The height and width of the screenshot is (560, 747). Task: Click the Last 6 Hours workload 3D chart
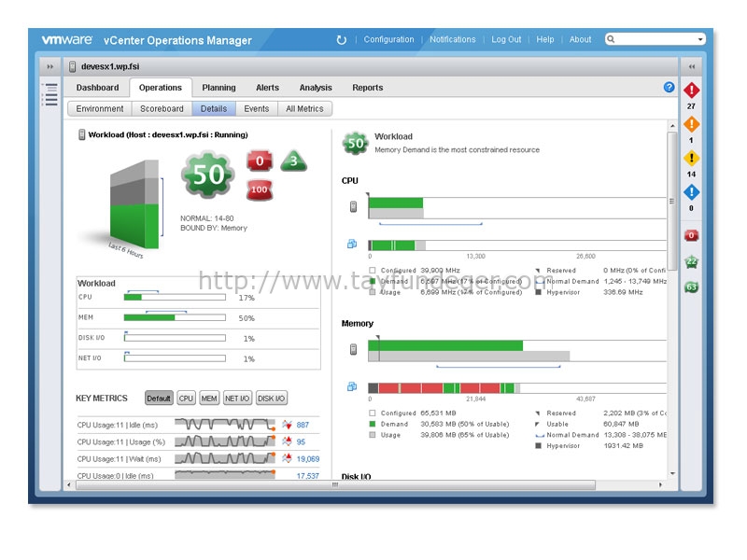[134, 204]
